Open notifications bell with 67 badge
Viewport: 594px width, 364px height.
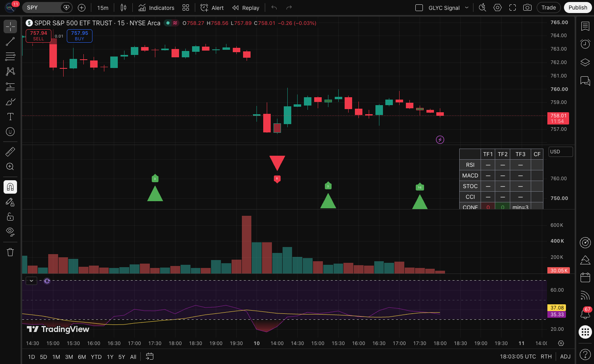tap(585, 314)
